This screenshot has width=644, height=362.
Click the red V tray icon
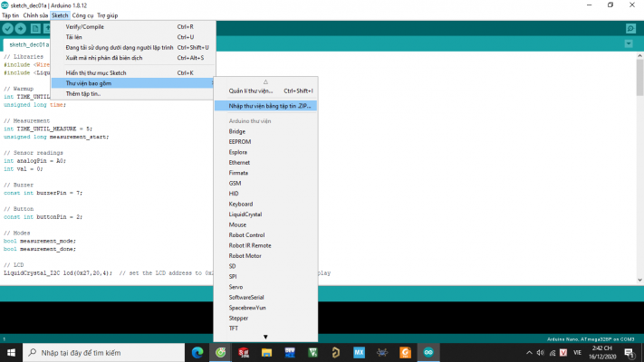pyautogui.click(x=563, y=353)
